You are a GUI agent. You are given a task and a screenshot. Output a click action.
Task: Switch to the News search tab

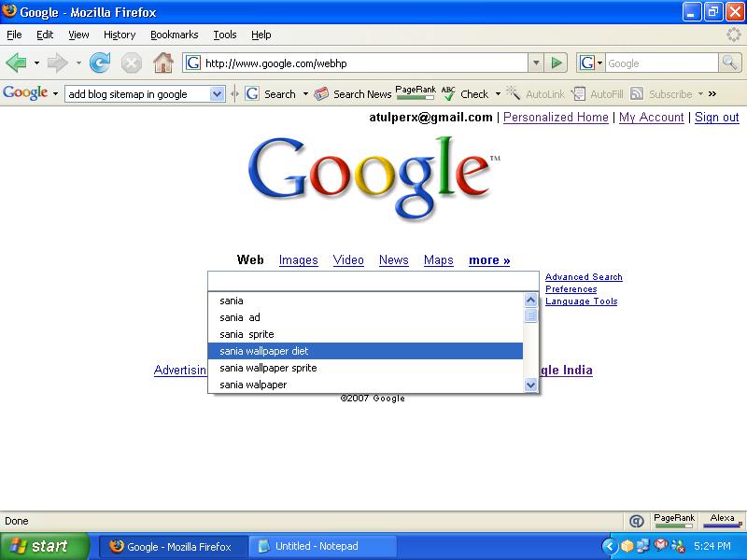pos(393,260)
